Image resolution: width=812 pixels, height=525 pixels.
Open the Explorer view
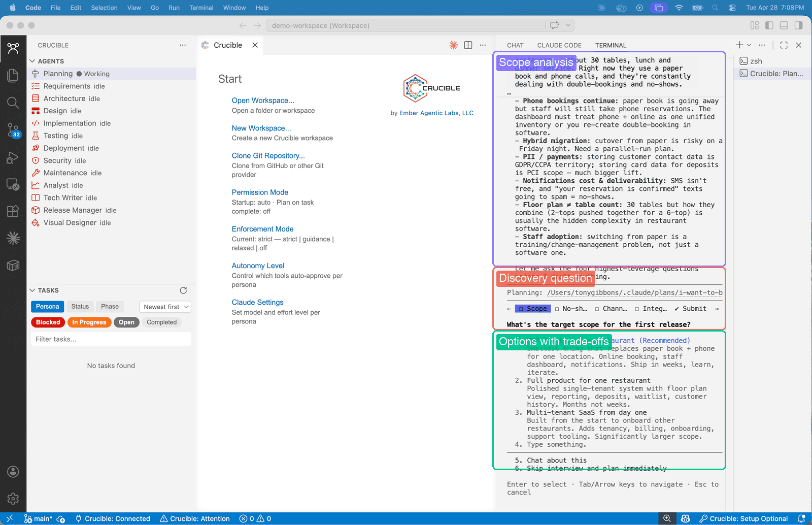tap(13, 76)
